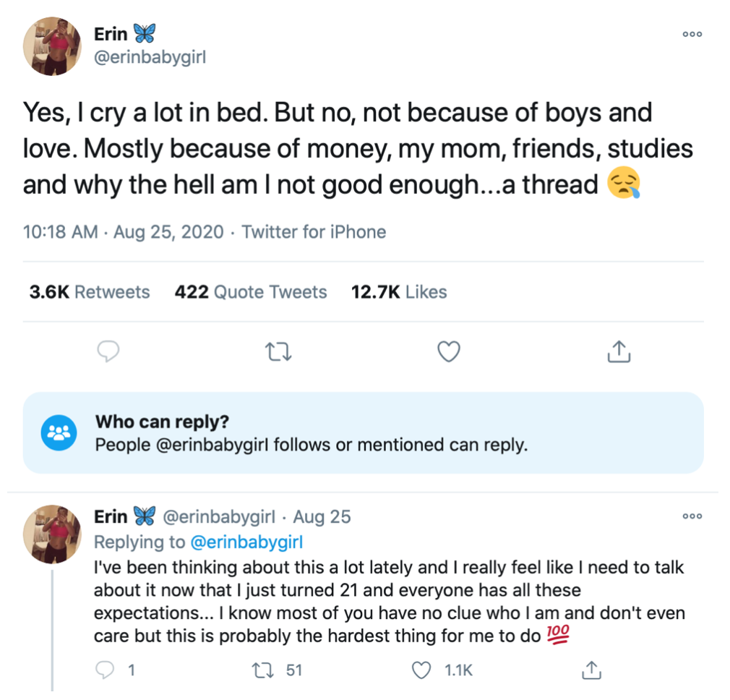Like the main tweet with heart icon
The image size is (730, 700).
click(449, 351)
